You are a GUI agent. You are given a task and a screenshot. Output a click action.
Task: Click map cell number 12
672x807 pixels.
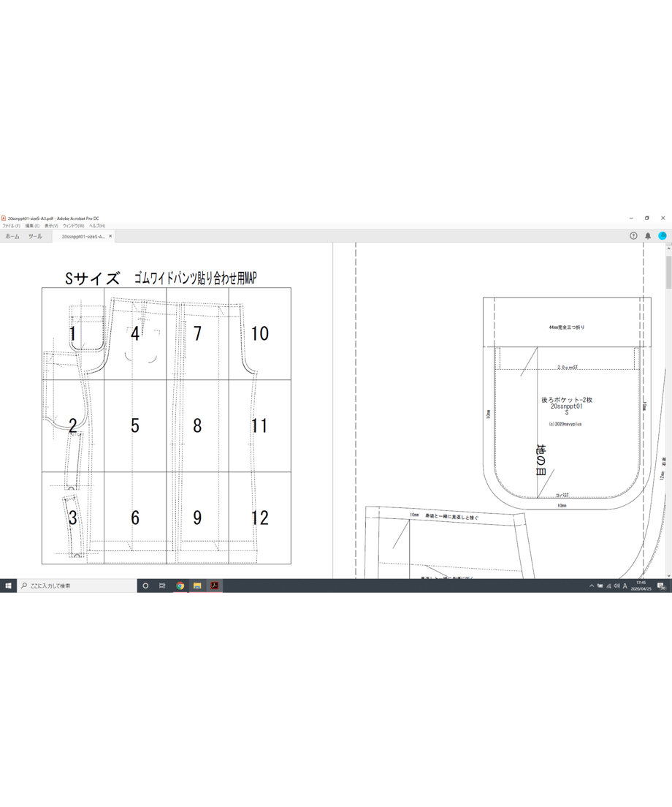click(259, 518)
